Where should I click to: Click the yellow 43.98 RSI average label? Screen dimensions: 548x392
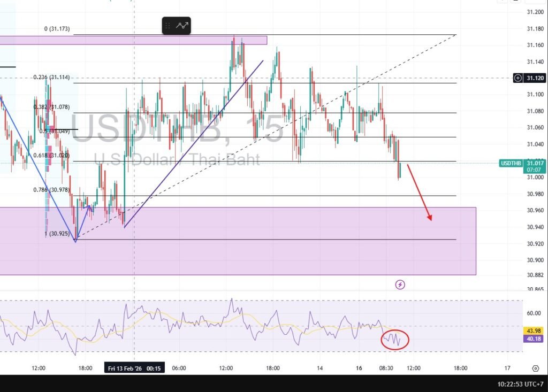[x=534, y=331]
